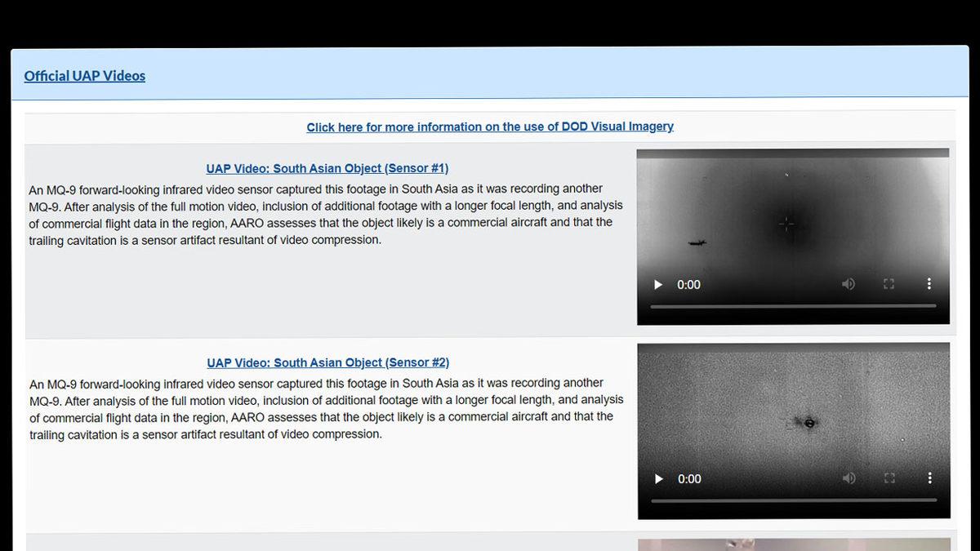Viewport: 980px width, 551px height.
Task: Click the partially visible third video thumbnail
Action: 794,544
